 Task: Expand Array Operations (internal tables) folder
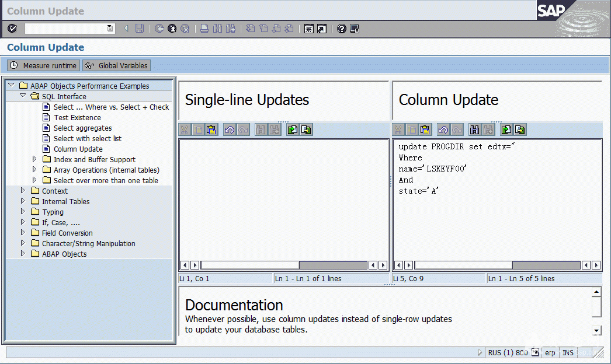(x=34, y=169)
